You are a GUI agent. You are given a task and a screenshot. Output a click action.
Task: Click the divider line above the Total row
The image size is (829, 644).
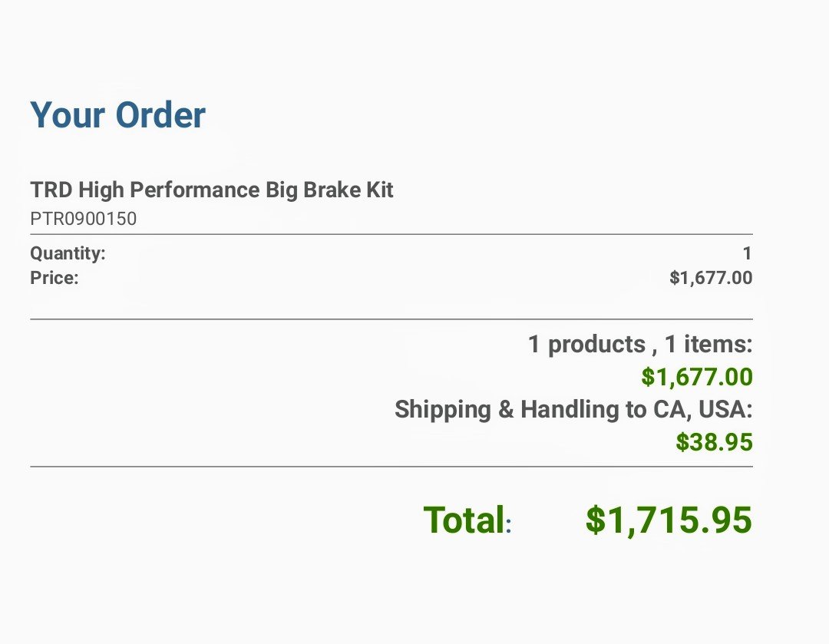point(391,467)
